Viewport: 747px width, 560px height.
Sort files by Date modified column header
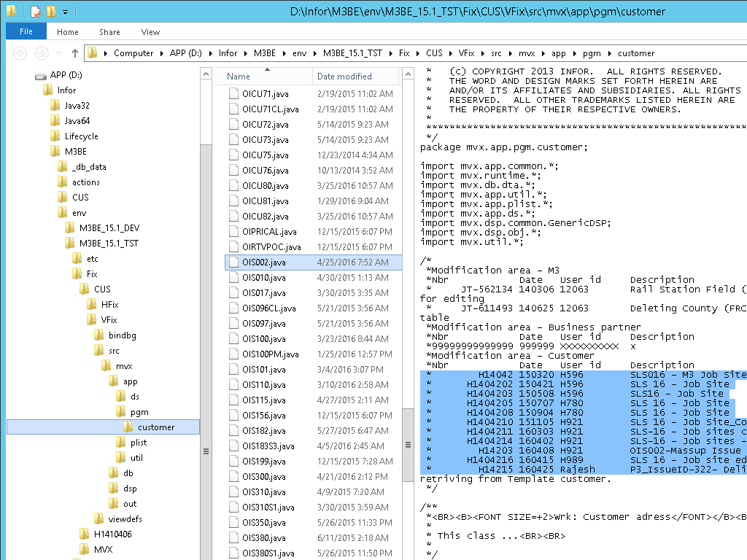tap(344, 77)
